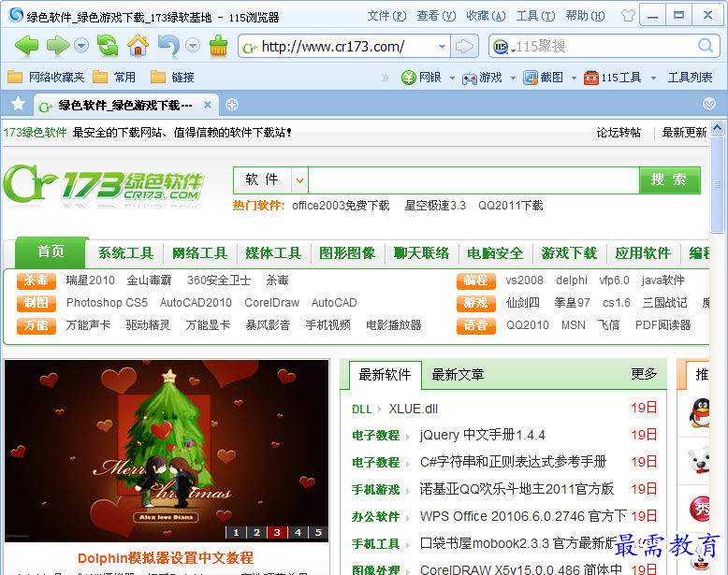Image resolution: width=728 pixels, height=575 pixels.
Task: Expand bookmarks bar overflow chevron
Action: pos(385,78)
